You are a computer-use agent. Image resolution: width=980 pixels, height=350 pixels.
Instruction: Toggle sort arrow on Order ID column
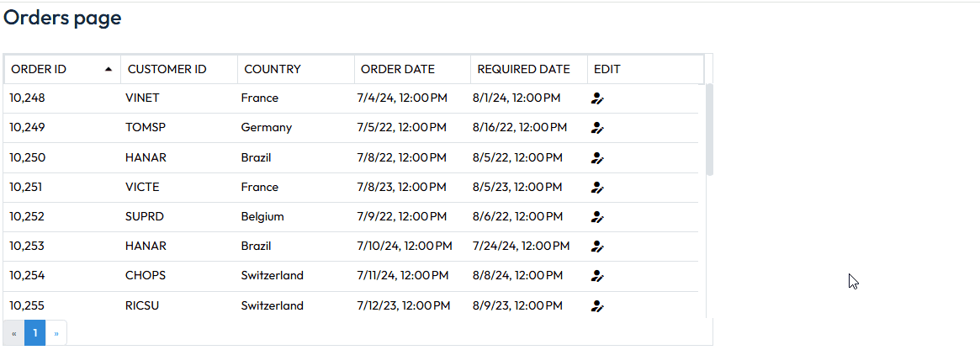coord(109,69)
